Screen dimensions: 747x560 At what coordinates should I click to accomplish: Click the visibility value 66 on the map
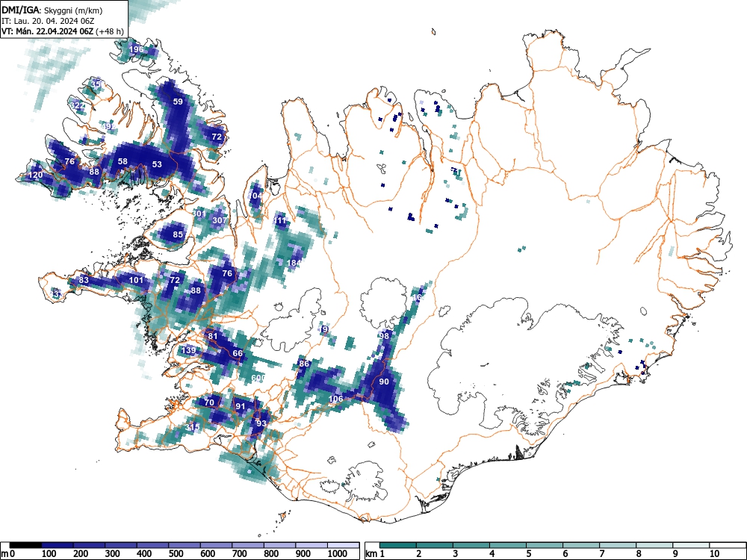[x=238, y=353]
